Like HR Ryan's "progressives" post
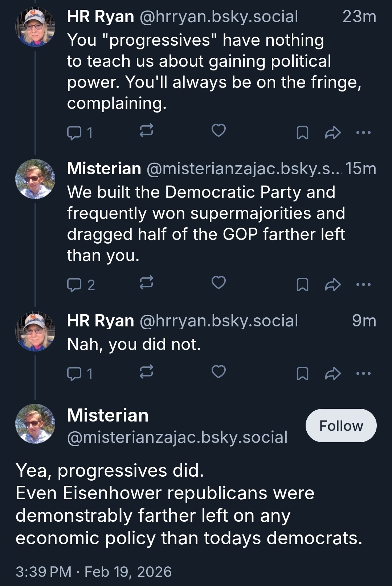Image resolution: width=392 pixels, height=586 pixels. click(219, 131)
